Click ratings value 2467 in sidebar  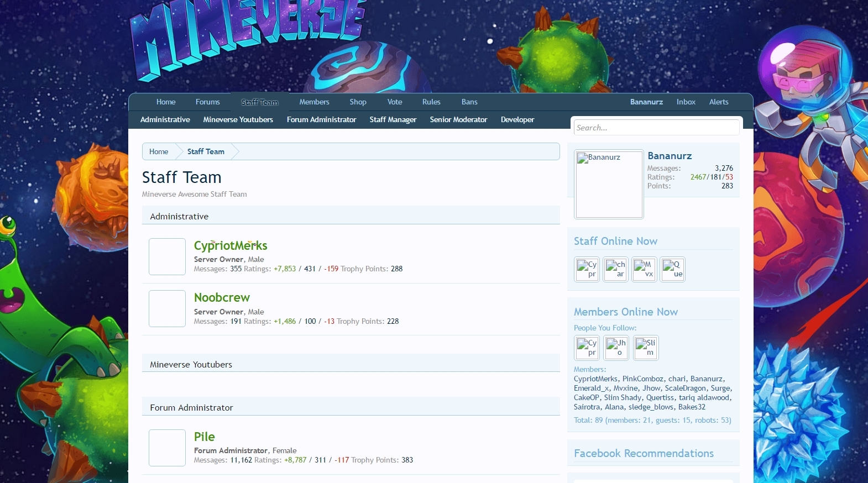(x=698, y=177)
